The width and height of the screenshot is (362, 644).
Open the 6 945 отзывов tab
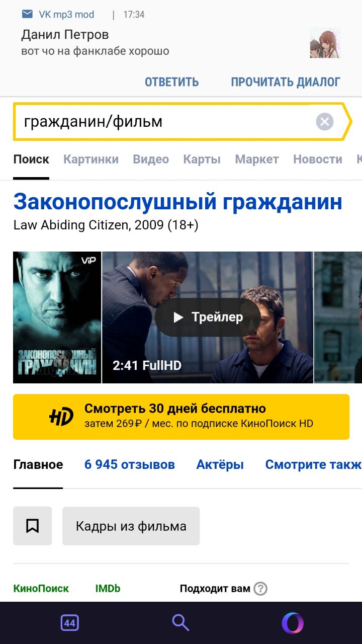click(x=130, y=464)
